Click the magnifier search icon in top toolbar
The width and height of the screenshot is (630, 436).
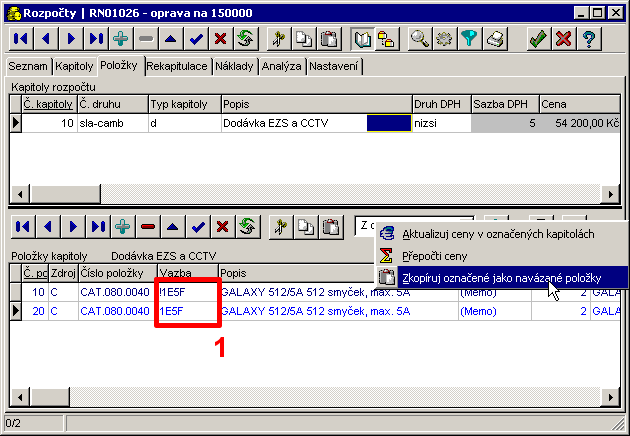pyautogui.click(x=419, y=39)
